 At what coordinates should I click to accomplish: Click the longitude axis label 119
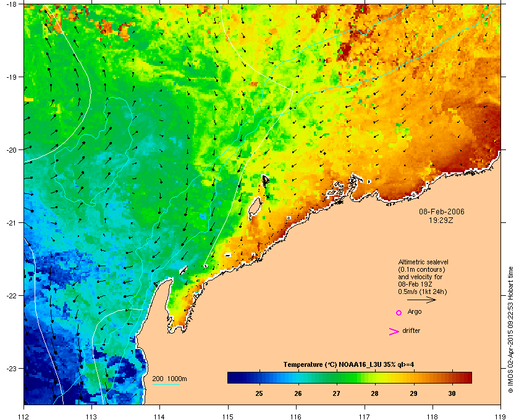click(x=500, y=416)
